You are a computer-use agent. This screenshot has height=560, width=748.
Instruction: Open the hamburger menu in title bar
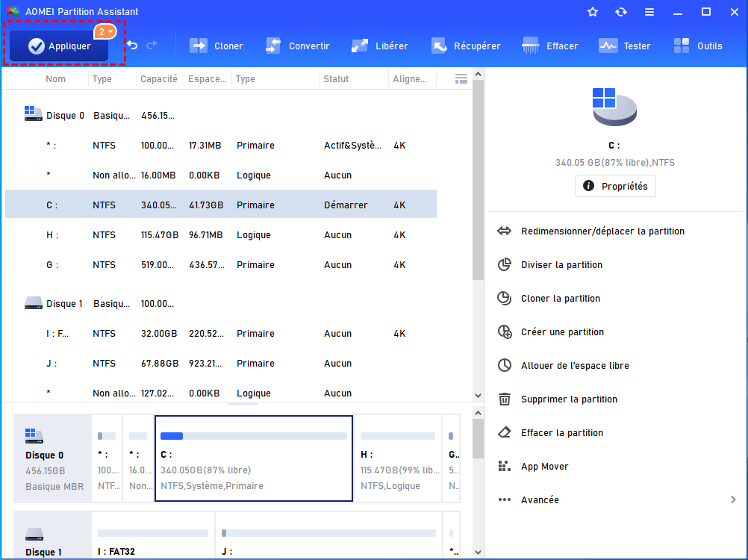pyautogui.click(x=649, y=12)
